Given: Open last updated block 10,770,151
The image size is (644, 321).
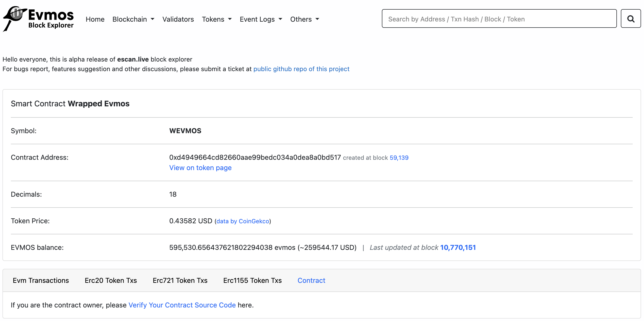Looking at the screenshot, I should coord(458,247).
